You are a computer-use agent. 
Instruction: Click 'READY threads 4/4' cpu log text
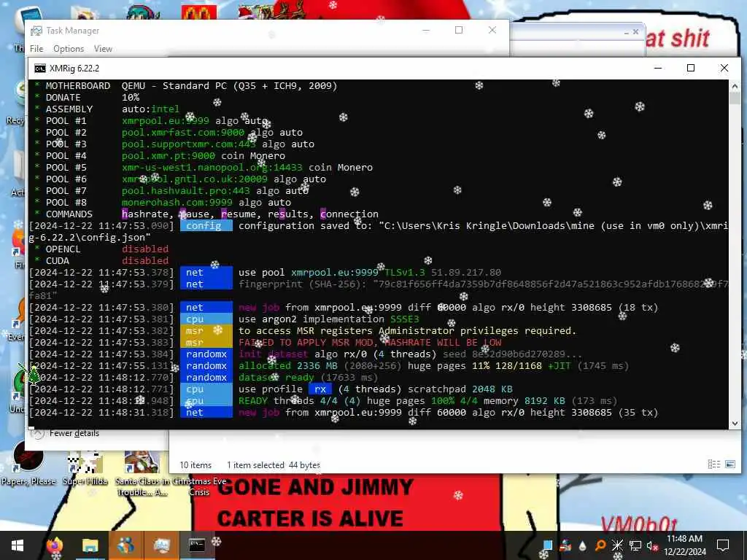pos(287,401)
